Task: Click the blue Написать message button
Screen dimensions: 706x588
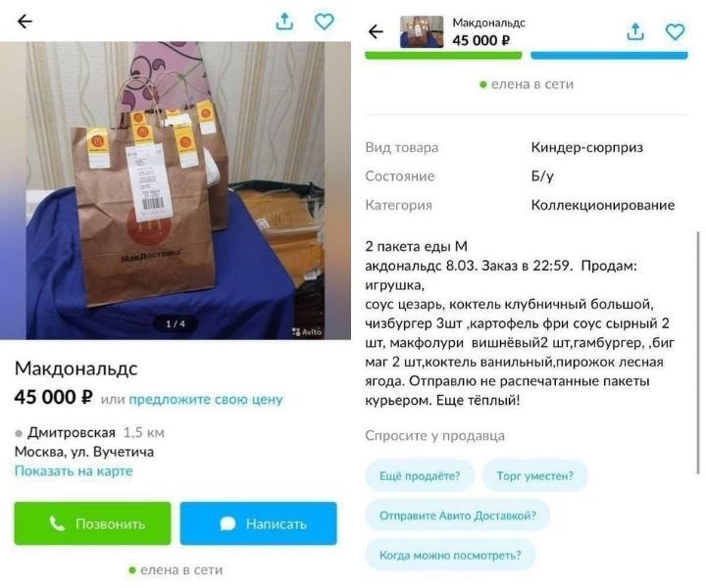Action: pos(258,523)
